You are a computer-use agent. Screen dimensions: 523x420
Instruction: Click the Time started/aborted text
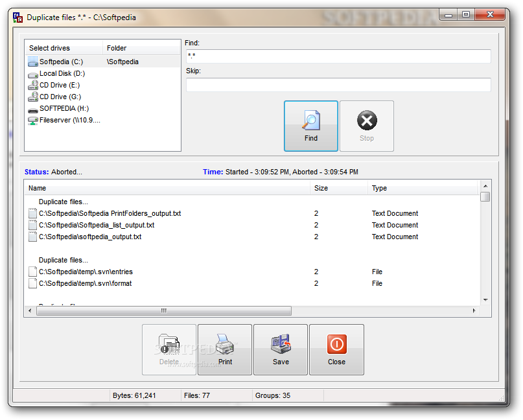281,172
